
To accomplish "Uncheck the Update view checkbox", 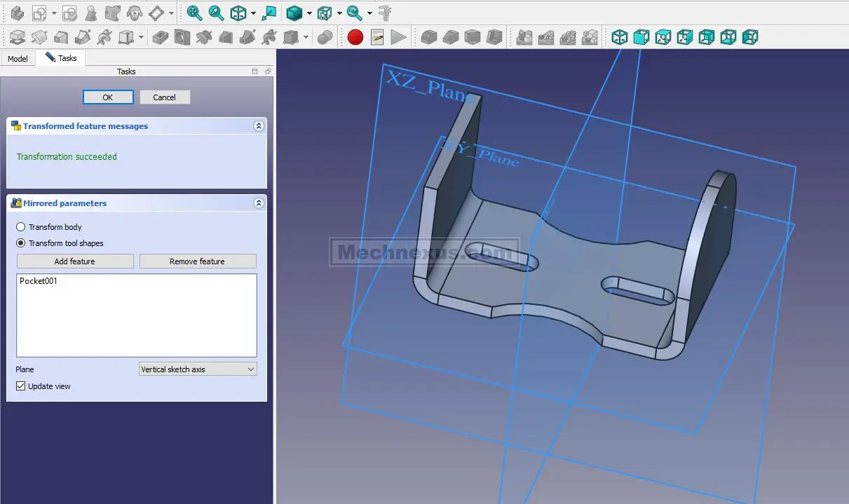I will coord(21,386).
